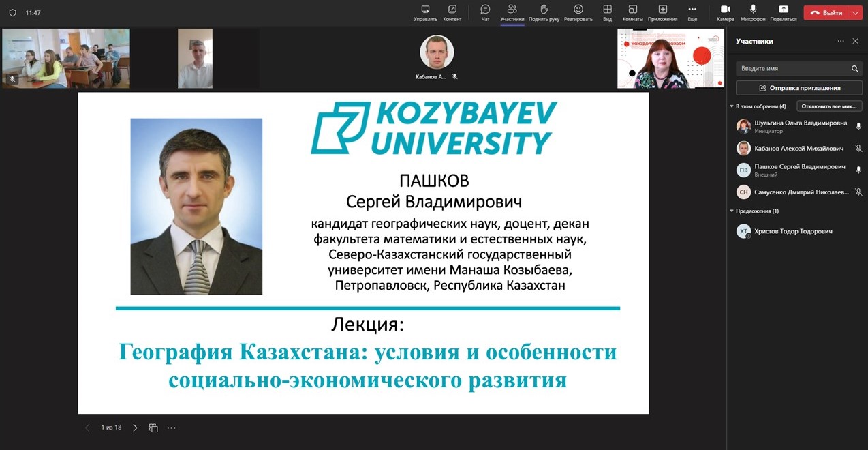Collapse the 'Предложения (1)' section
The height and width of the screenshot is (450, 868).
coord(732,211)
